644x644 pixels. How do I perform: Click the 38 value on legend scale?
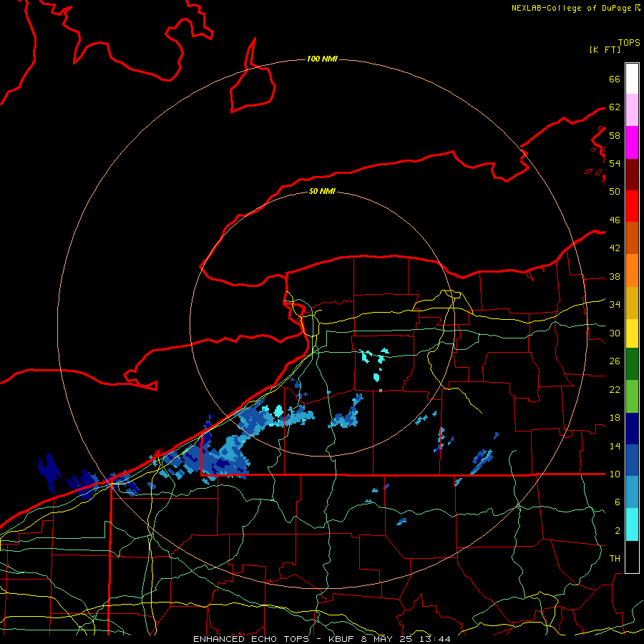(x=615, y=276)
